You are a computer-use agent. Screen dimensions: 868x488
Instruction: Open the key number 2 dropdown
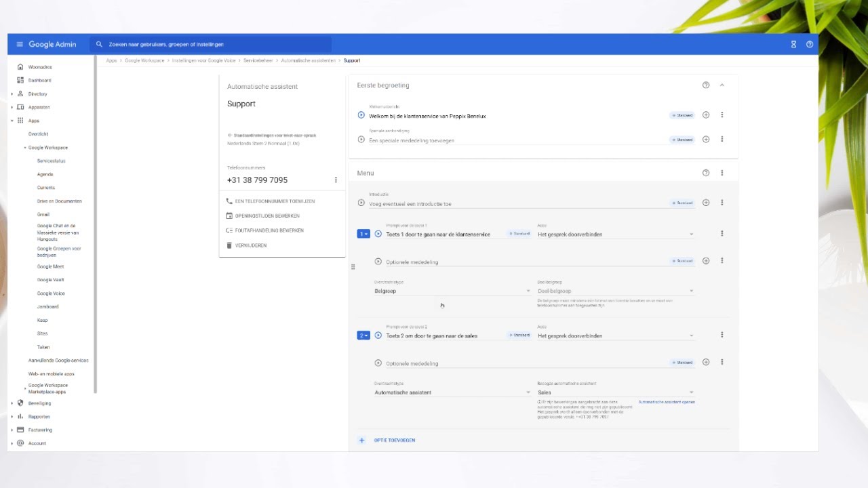click(x=363, y=335)
